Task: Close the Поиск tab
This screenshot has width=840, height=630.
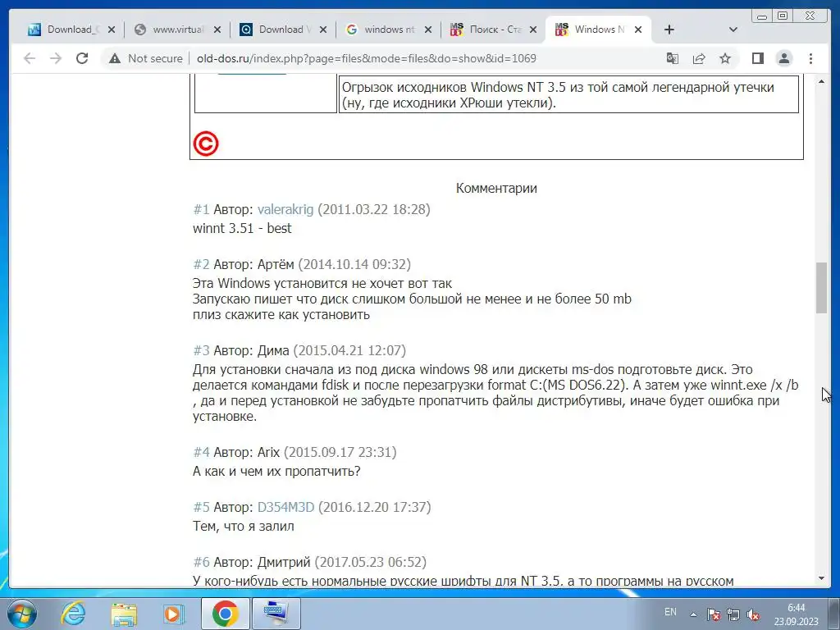Action: 533,30
